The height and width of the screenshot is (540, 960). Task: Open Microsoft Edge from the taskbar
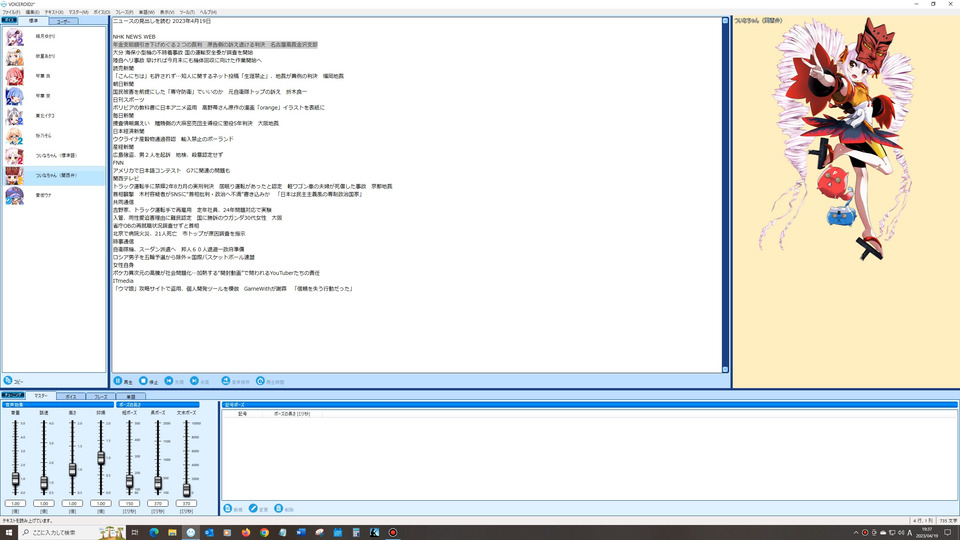click(154, 533)
